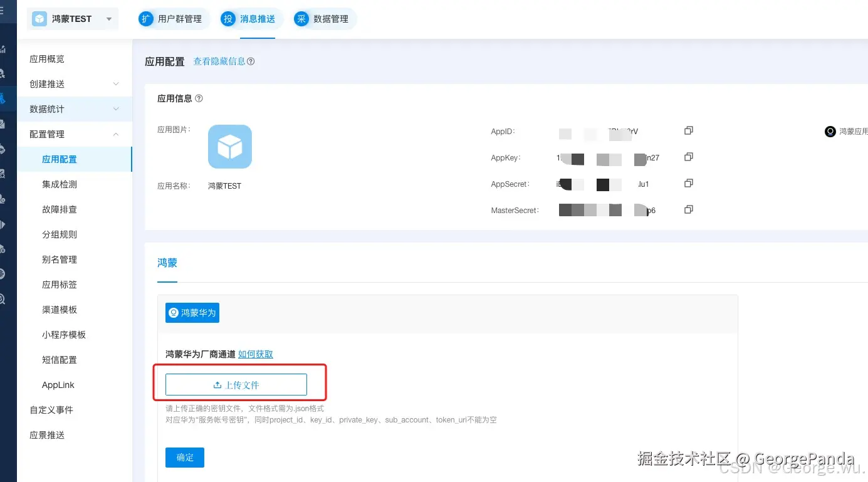Click the 确定 confirm button
The height and width of the screenshot is (482, 868).
tap(184, 457)
